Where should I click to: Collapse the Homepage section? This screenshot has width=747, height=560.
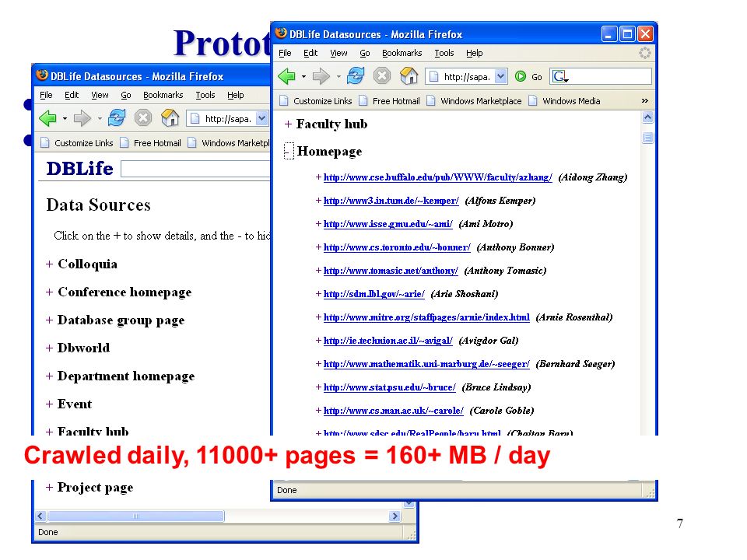[x=289, y=151]
